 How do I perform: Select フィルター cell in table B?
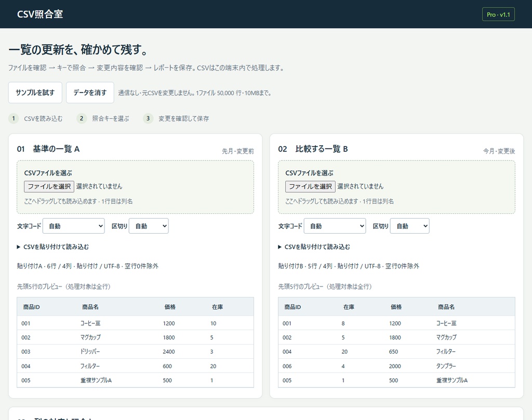pos(446,352)
